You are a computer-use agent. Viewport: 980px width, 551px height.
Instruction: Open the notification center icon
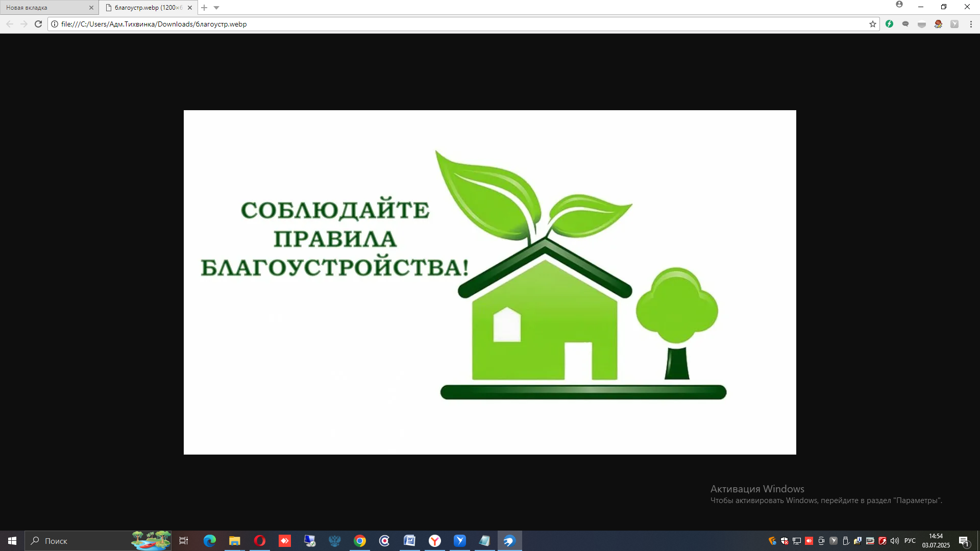coord(964,541)
